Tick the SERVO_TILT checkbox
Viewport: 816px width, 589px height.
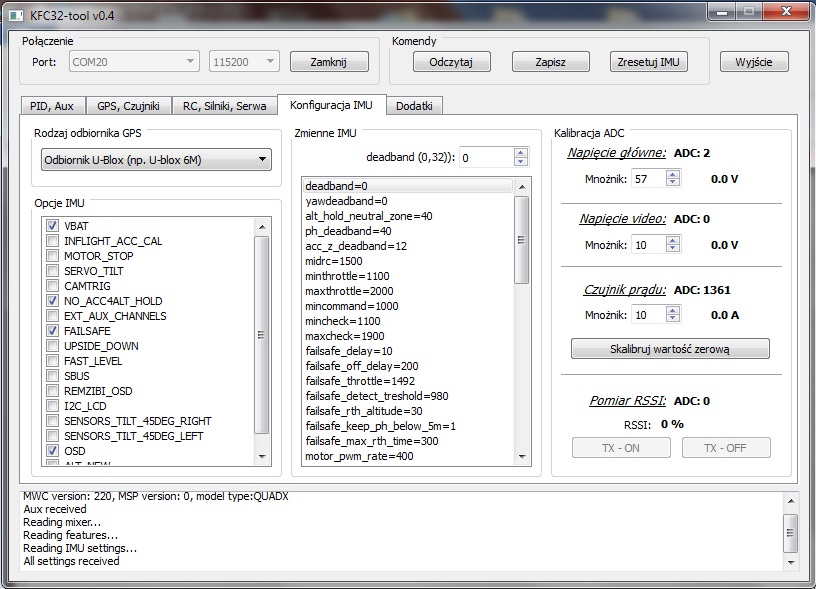coord(53,271)
